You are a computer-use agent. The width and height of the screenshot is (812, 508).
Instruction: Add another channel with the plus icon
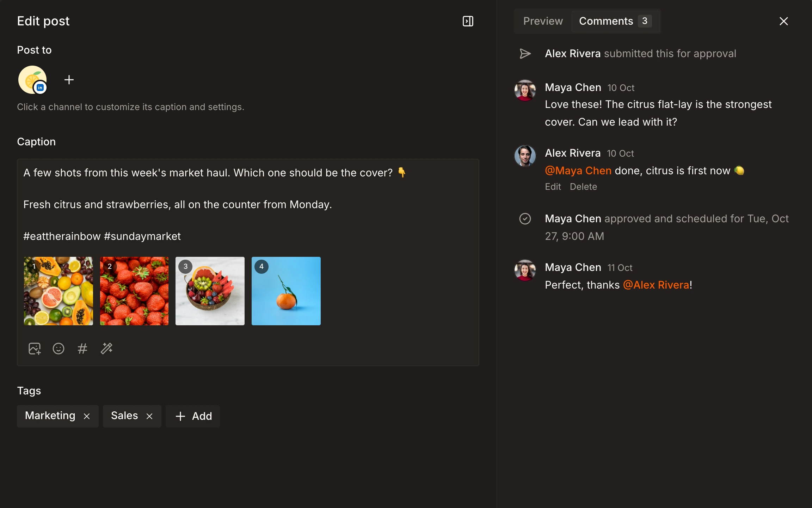69,80
